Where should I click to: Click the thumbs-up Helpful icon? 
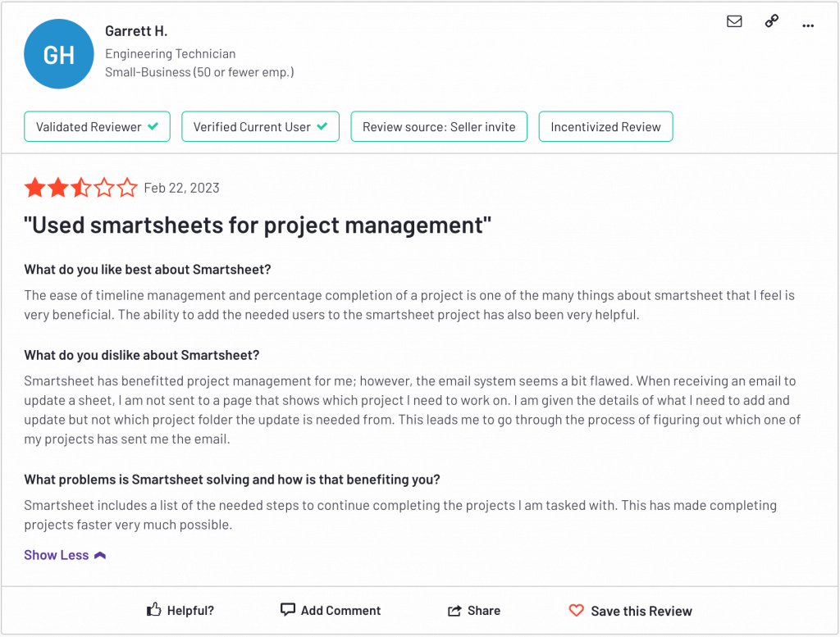[153, 609]
